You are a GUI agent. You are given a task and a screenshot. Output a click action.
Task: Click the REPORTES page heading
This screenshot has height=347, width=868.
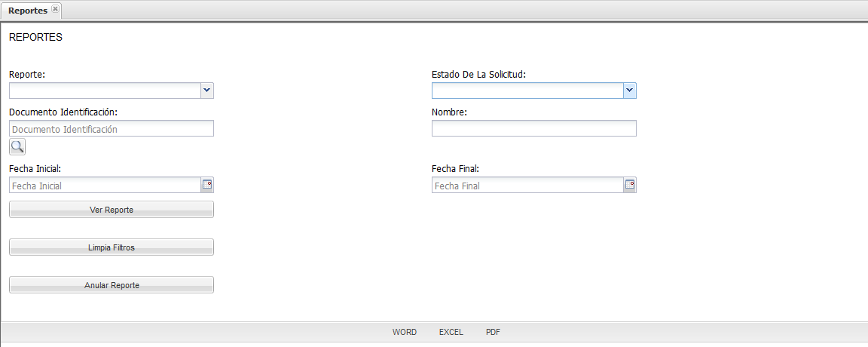pos(35,38)
